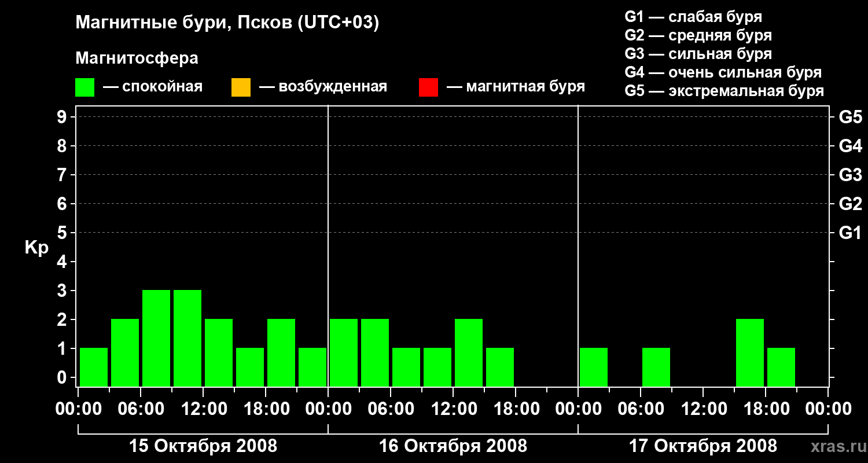Click the 15 October 06:00–09:00 Kp 3 bar
Image resolution: width=868 pixels, height=463 pixels.
point(156,338)
